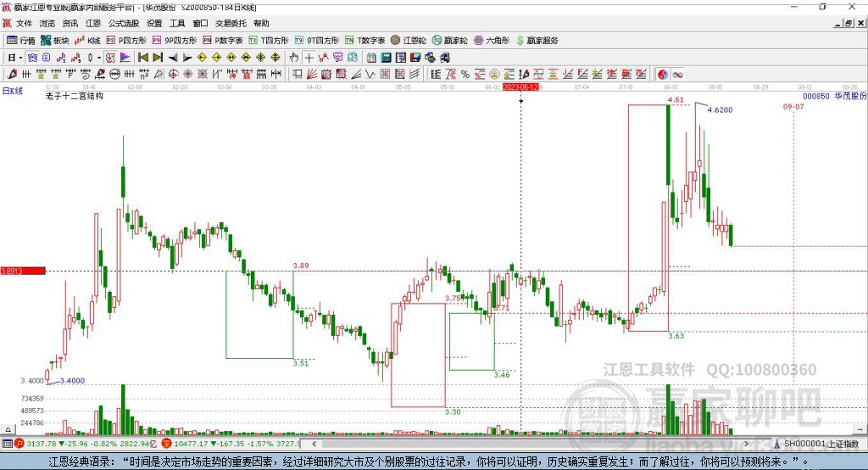Click the 华茂股份 stock name

pos(850,96)
